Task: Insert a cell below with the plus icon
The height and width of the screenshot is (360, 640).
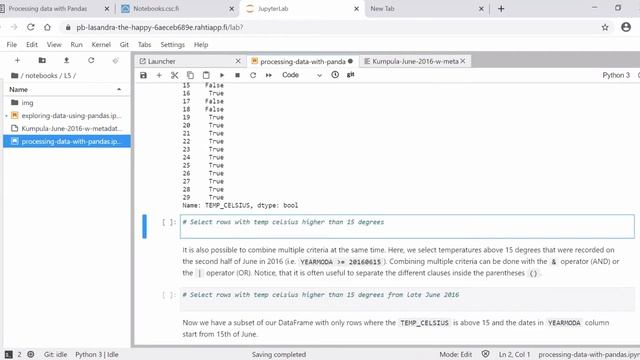Action: (159, 75)
